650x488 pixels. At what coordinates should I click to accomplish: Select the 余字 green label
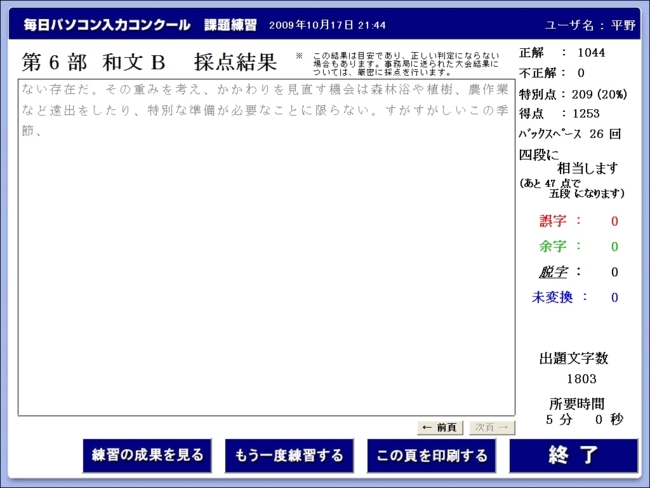point(553,246)
